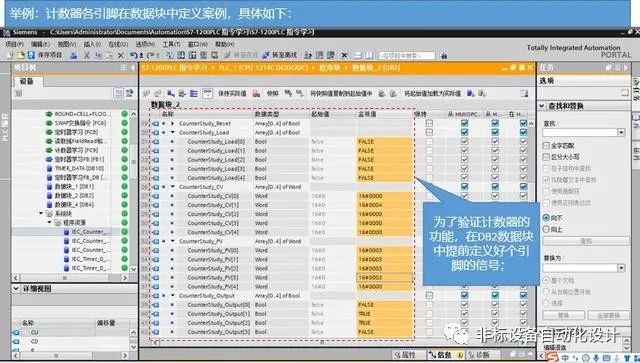
Task: Click the search icon beside project search
Action: pyautogui.click(x=444, y=55)
